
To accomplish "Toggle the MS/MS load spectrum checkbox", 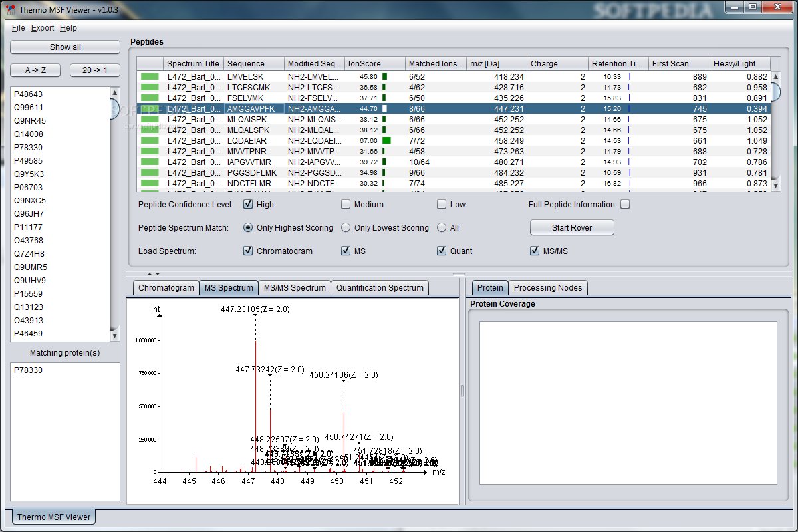I will pos(535,251).
